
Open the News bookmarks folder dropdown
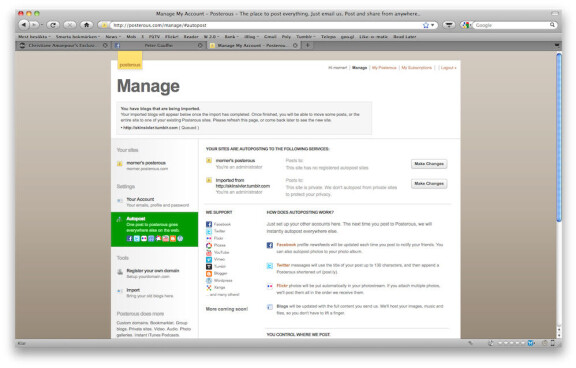(x=112, y=37)
